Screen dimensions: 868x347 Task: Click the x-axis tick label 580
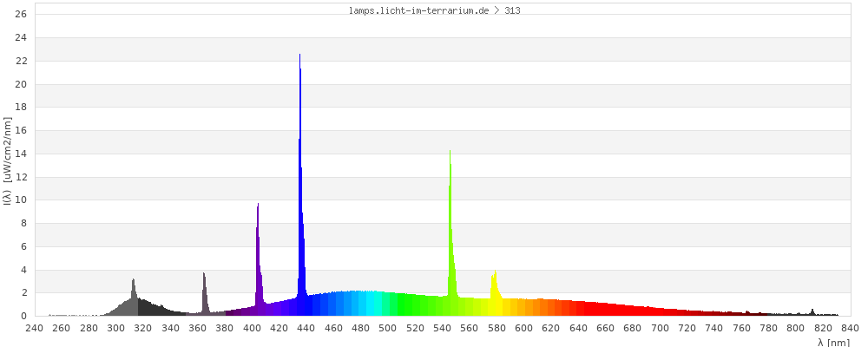pyautogui.click(x=496, y=328)
